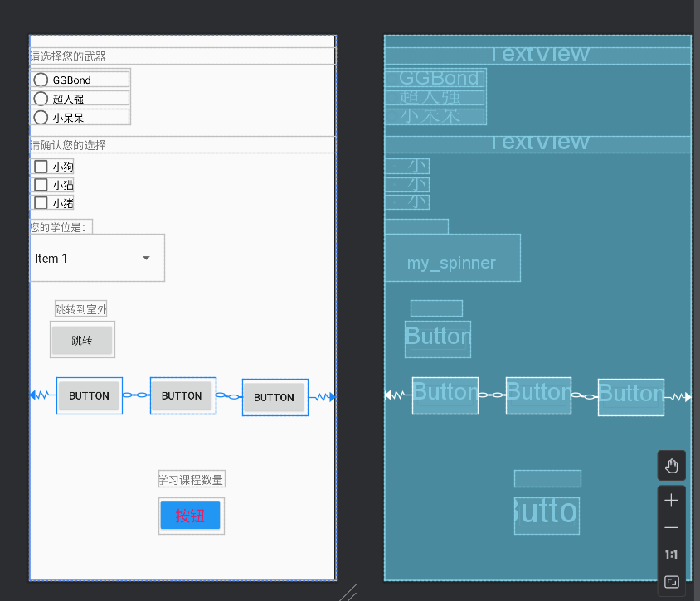Select the first chained Button in blueprint
Viewport: 700px width, 601px height.
tap(445, 395)
